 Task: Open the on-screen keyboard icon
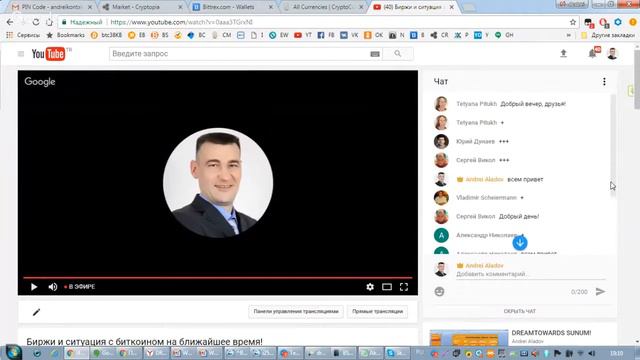375,54
